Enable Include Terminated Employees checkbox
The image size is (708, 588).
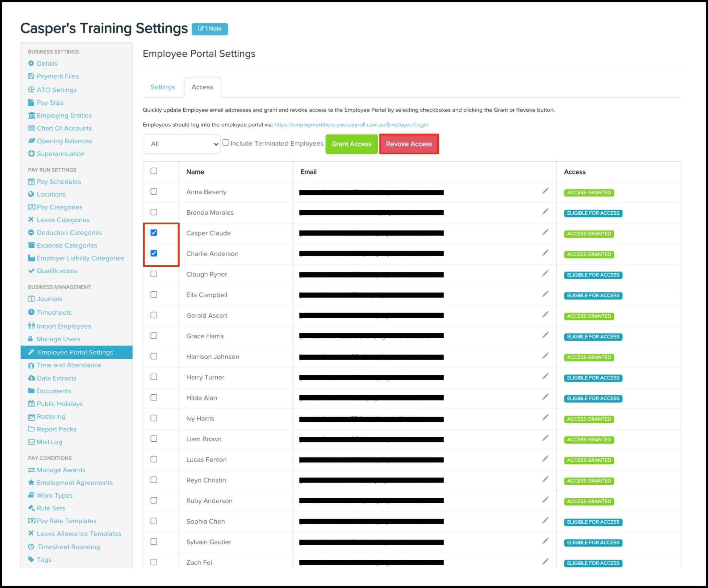pos(226,143)
